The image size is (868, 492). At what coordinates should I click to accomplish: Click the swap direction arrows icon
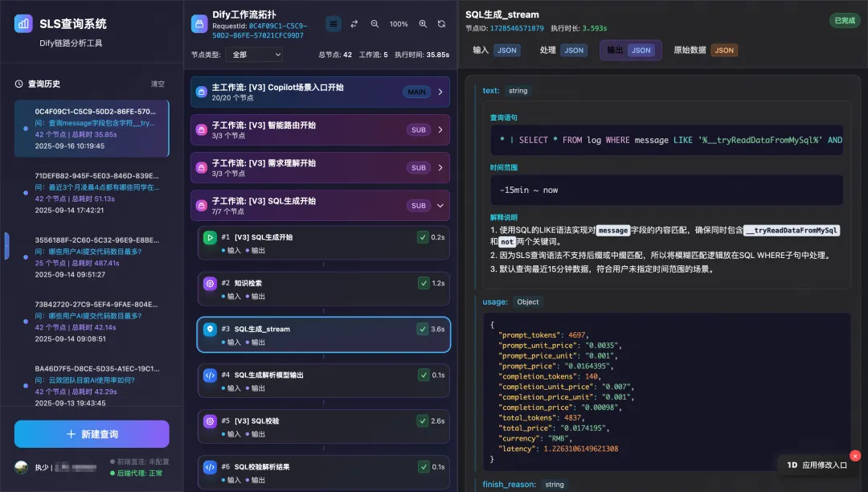point(354,24)
